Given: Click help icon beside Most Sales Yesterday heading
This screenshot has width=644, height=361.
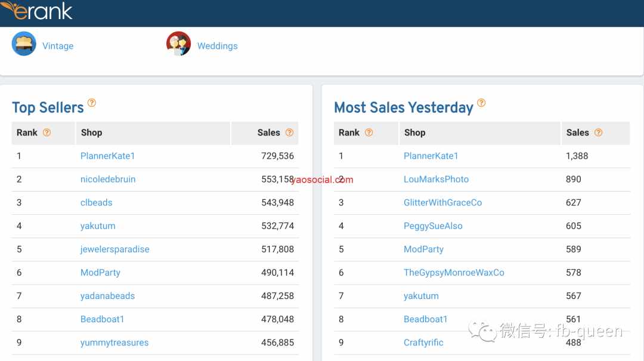Looking at the screenshot, I should [x=481, y=103].
